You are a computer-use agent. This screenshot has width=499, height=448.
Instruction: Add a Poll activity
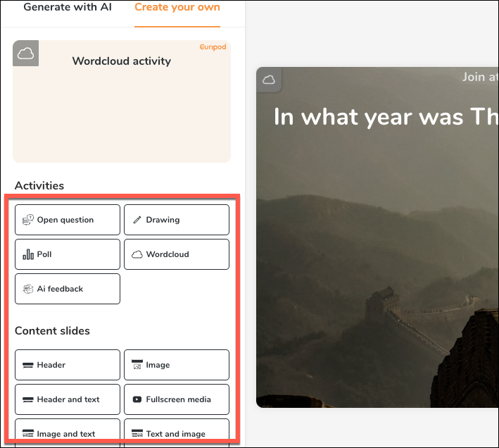pyautogui.click(x=68, y=254)
